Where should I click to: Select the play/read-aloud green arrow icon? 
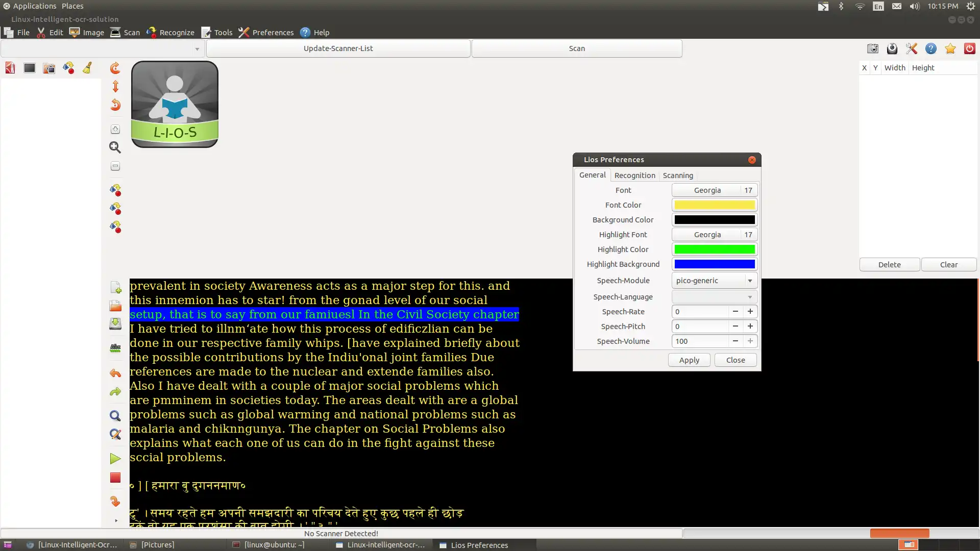pos(114,458)
